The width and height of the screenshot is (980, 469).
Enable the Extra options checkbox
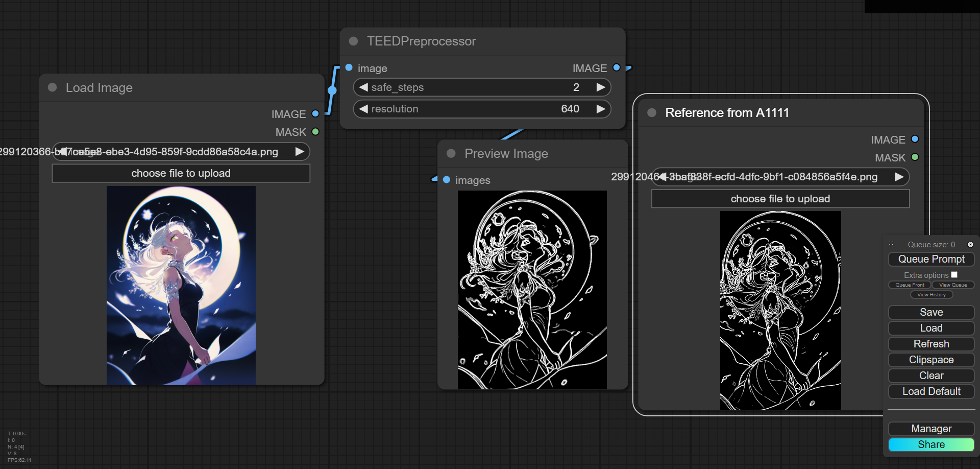point(954,275)
